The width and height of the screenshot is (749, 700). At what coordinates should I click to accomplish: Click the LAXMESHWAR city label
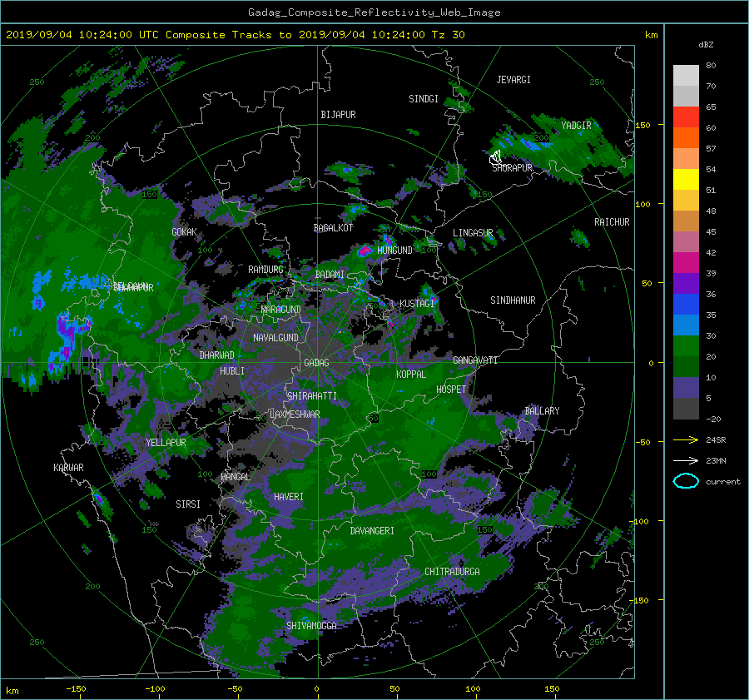[x=295, y=415]
